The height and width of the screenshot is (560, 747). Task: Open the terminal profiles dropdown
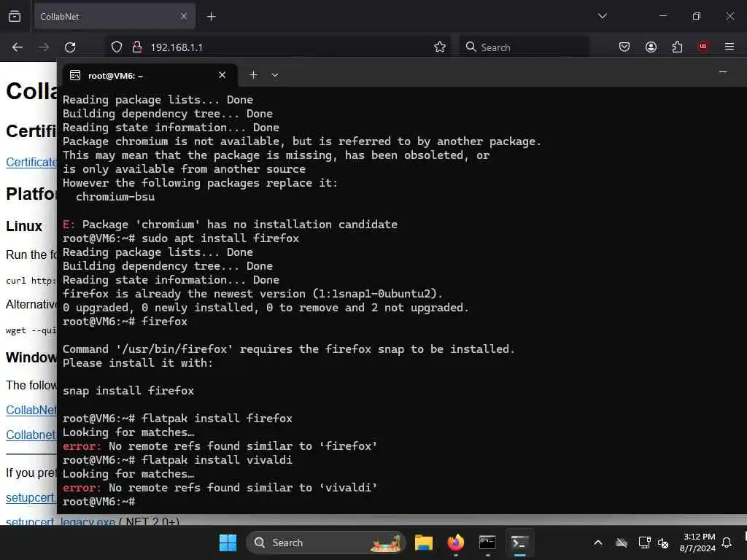click(275, 75)
